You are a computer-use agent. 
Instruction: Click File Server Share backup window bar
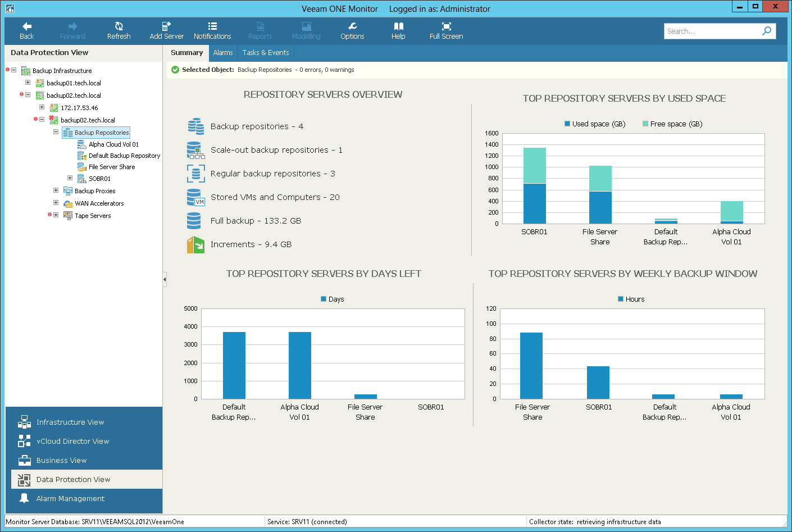tap(531, 366)
